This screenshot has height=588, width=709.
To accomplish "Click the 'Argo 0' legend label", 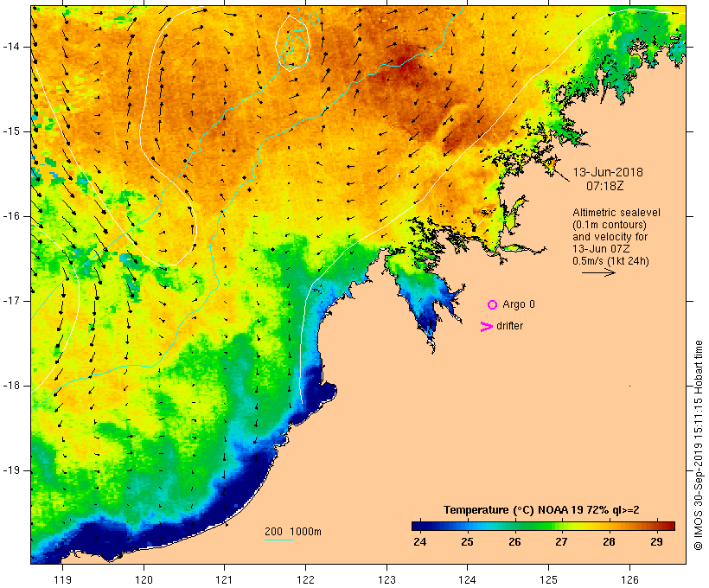I will point(519,304).
